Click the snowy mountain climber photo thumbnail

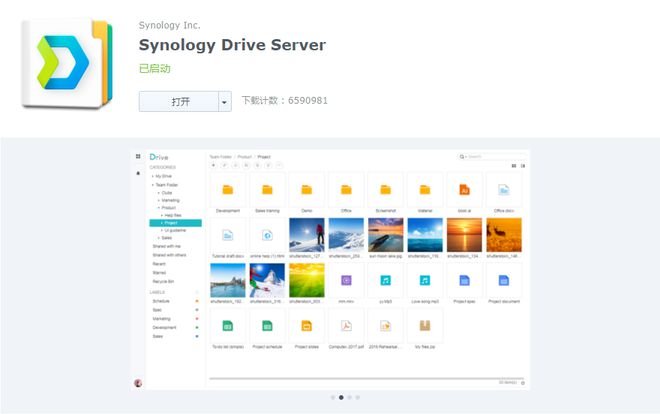click(x=306, y=235)
